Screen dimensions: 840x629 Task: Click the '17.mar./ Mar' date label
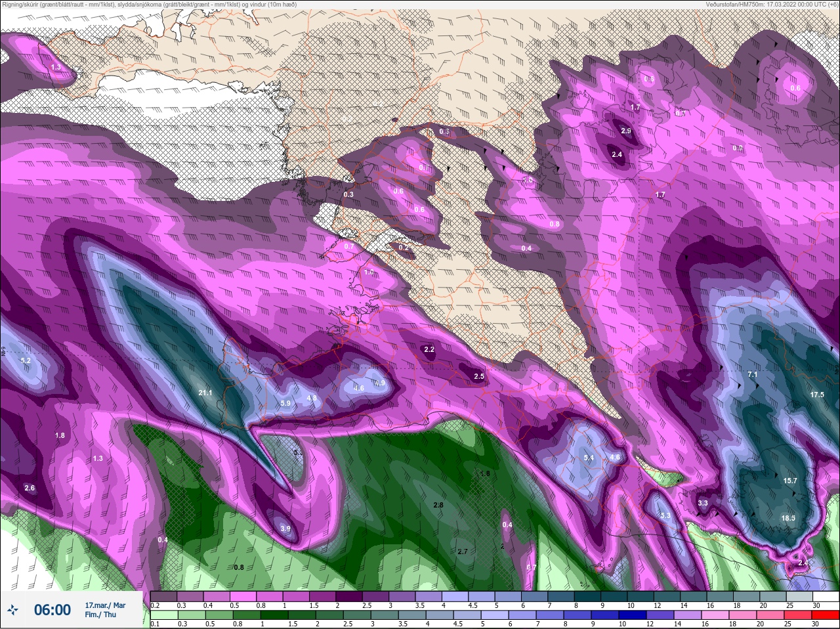pyautogui.click(x=105, y=605)
